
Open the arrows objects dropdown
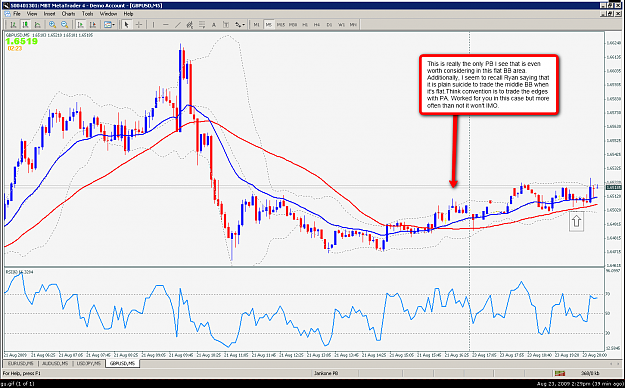pyautogui.click(x=240, y=25)
